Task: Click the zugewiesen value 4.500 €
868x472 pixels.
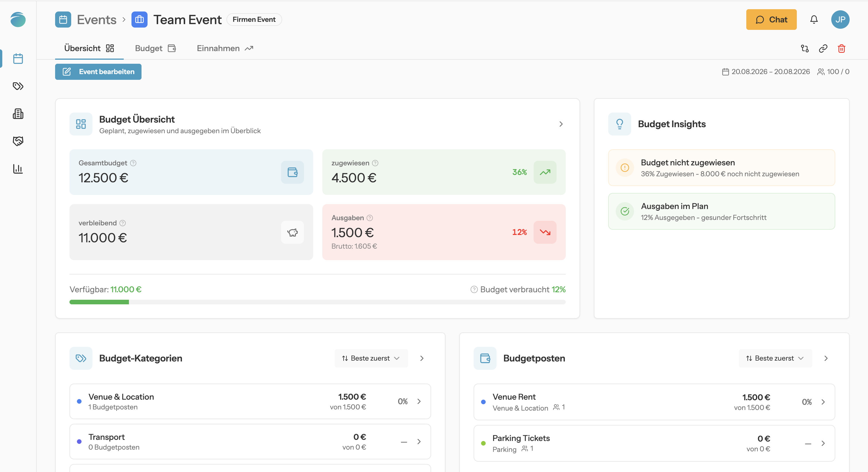Action: coord(354,178)
